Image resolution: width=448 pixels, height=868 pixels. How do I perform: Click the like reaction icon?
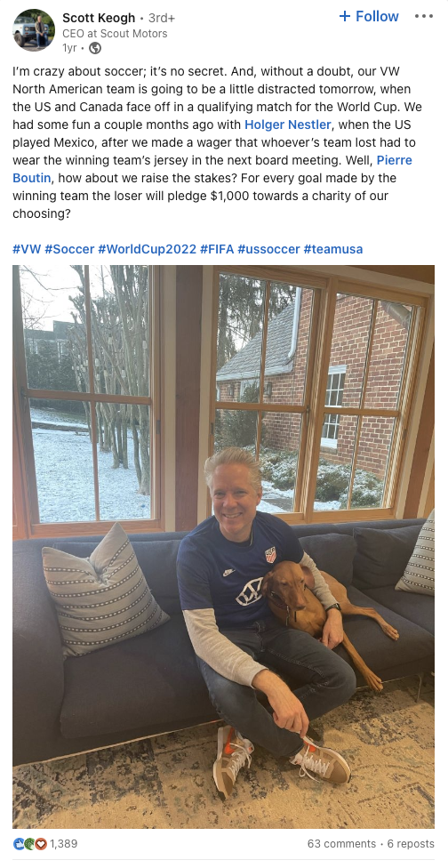coord(19,844)
